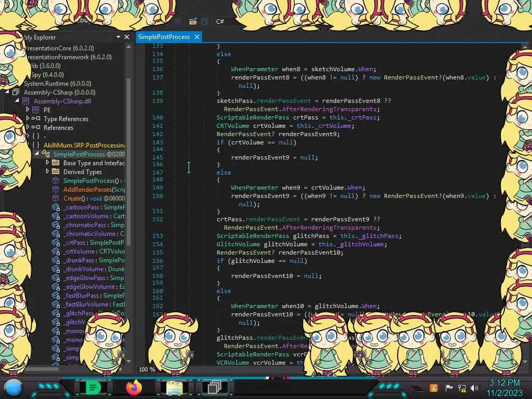Click the _cartoonVolume field icon
Viewport: 532px width, 399px height.
56,216
